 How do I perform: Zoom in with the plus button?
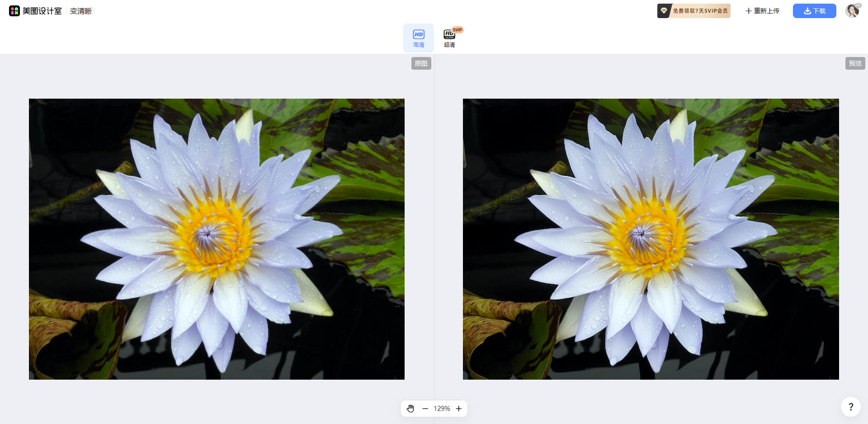(459, 409)
